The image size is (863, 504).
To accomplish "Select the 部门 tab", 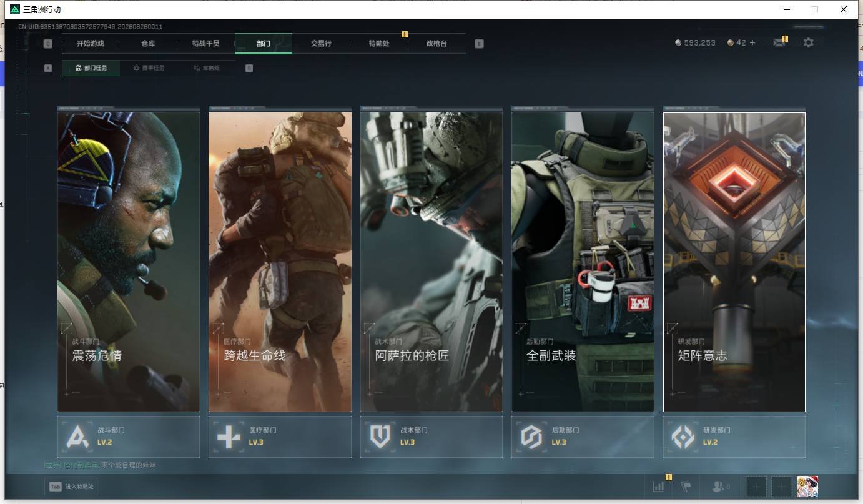I will tap(264, 44).
